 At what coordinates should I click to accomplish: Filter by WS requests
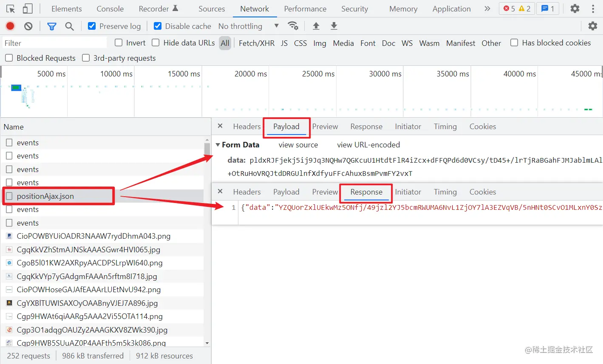(407, 43)
